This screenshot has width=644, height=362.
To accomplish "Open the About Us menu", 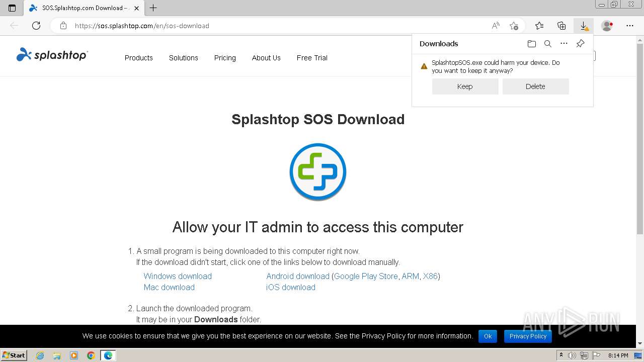I will [x=266, y=58].
